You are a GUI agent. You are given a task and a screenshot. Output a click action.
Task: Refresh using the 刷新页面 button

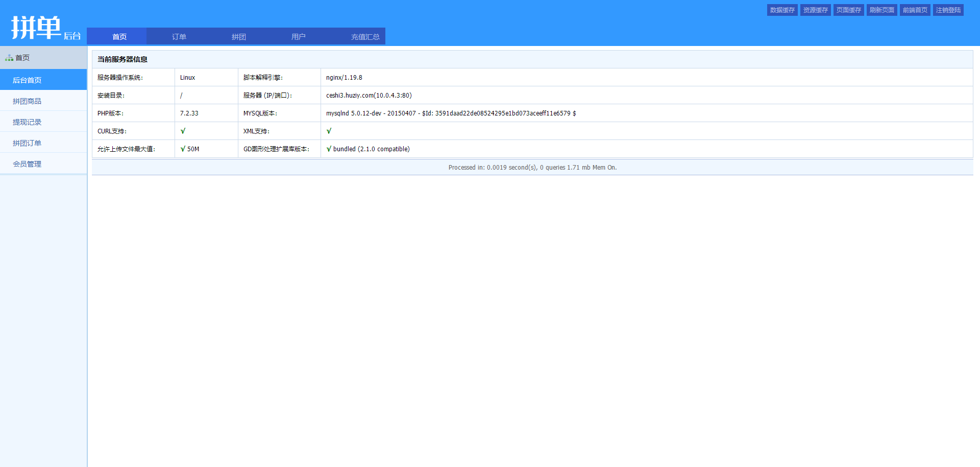[881, 10]
